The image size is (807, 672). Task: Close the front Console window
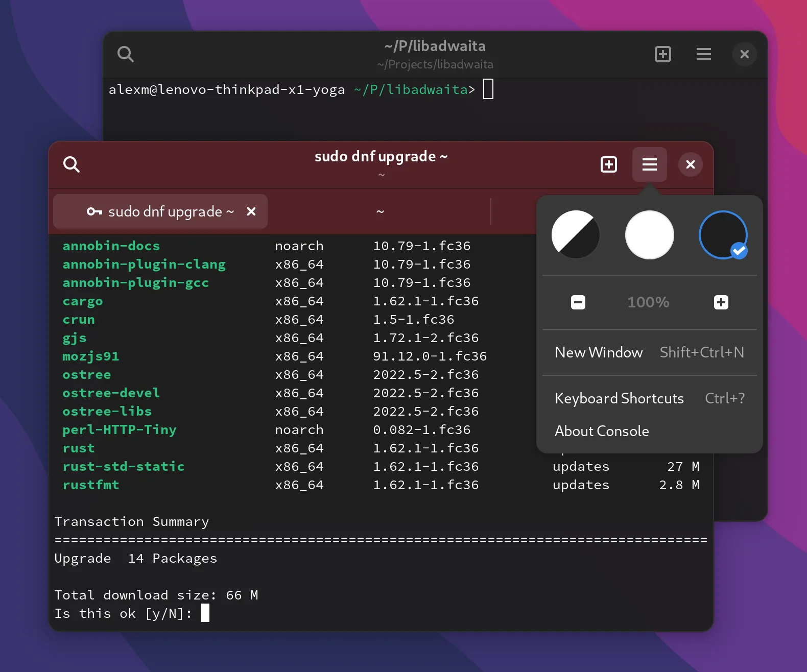[x=690, y=164]
